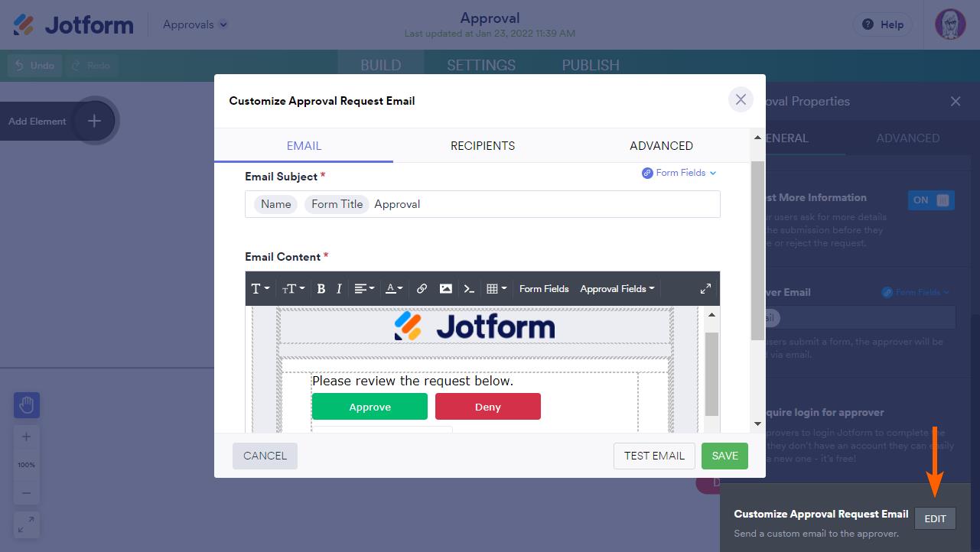Switch to ADVANCED tab in Approval Properties

click(908, 138)
